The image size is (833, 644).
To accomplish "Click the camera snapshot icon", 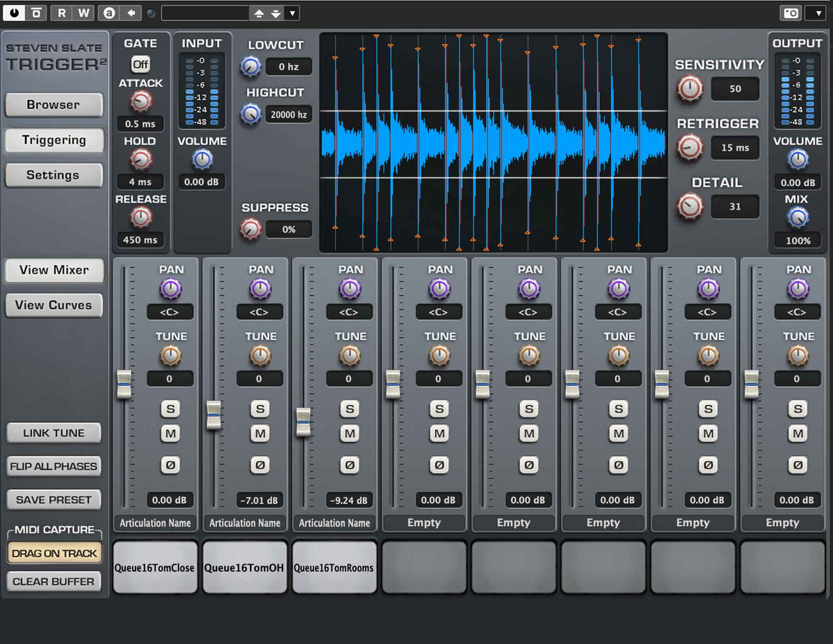I will tap(790, 12).
